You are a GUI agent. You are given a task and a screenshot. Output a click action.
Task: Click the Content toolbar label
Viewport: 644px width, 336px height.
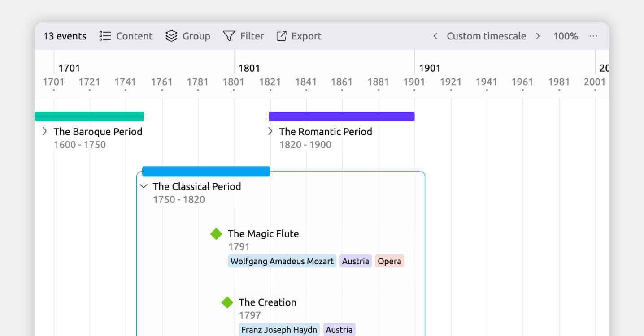point(135,36)
